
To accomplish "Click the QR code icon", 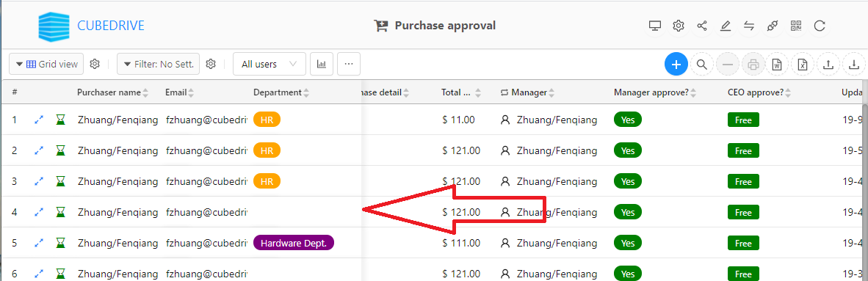I will 796,26.
